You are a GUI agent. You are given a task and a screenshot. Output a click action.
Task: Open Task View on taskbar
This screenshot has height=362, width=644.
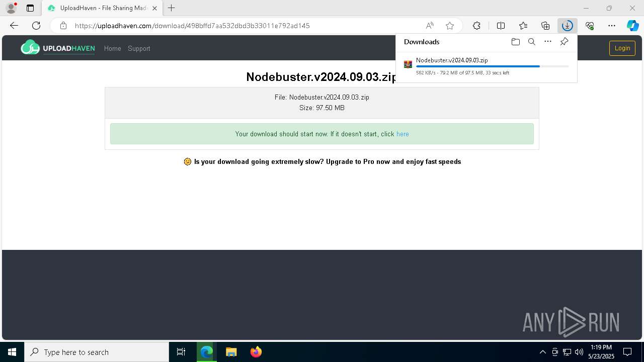(x=181, y=352)
